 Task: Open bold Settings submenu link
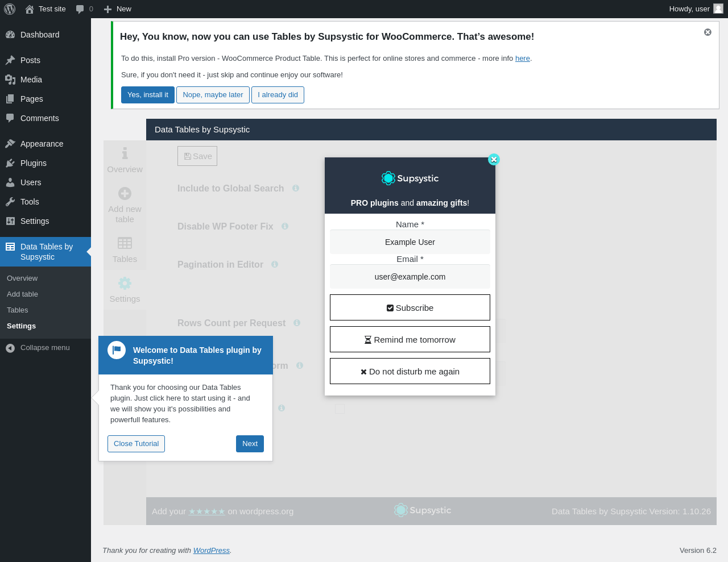coord(21,326)
